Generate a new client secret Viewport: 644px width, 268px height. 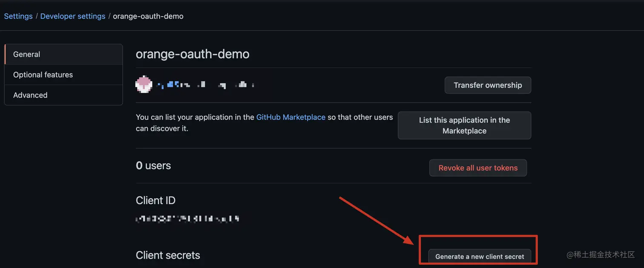[x=480, y=257]
